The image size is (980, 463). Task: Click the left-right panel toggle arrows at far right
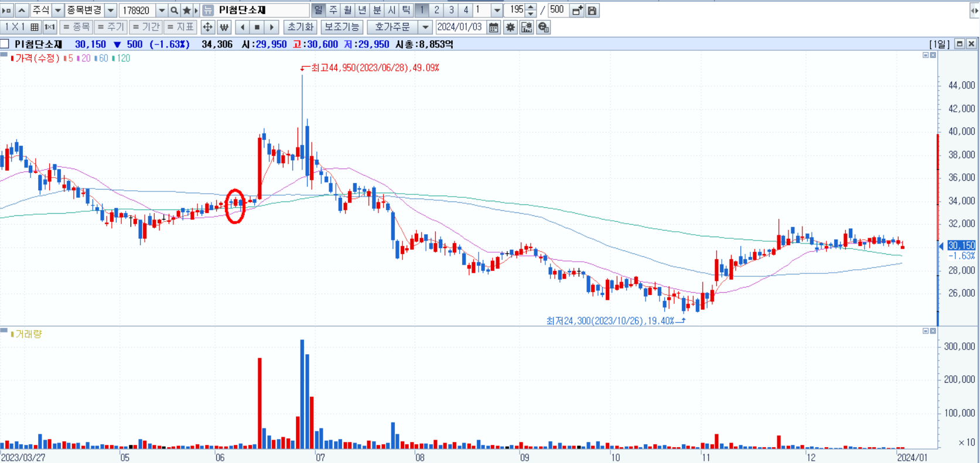pos(974,11)
